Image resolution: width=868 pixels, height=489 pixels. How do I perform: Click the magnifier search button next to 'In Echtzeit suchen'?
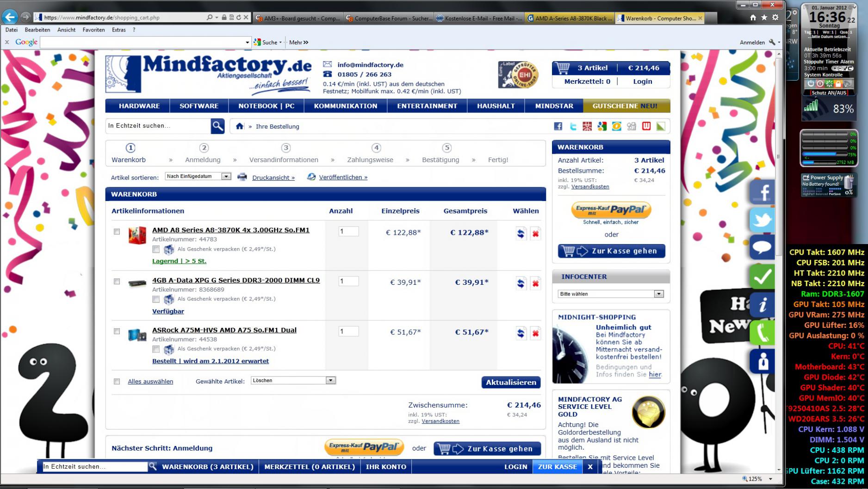click(217, 126)
